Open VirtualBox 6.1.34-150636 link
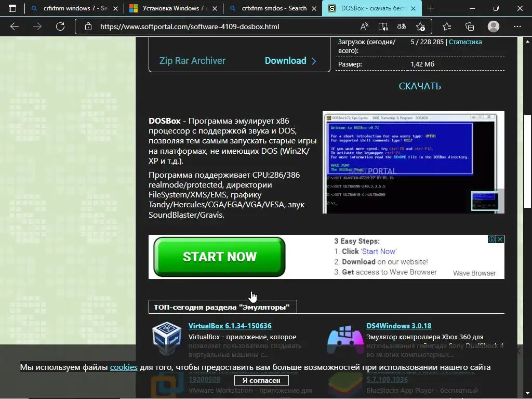Viewport: 532px width, 399px height. pos(230,326)
